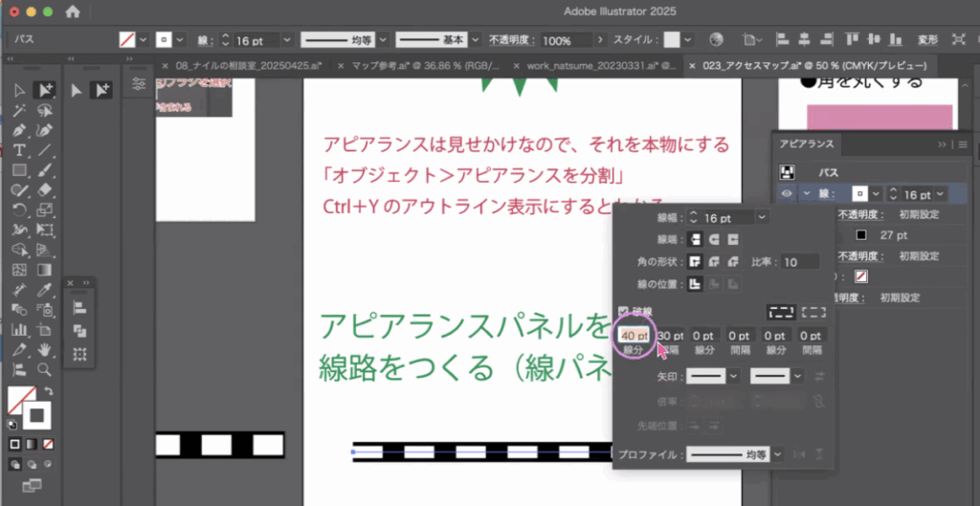Select the Pen tool
980x506 pixels.
pyautogui.click(x=20, y=130)
